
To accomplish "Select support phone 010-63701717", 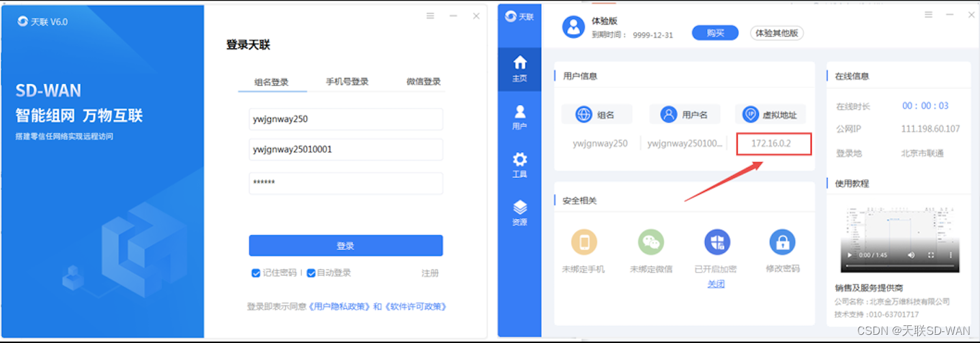I will [894, 314].
